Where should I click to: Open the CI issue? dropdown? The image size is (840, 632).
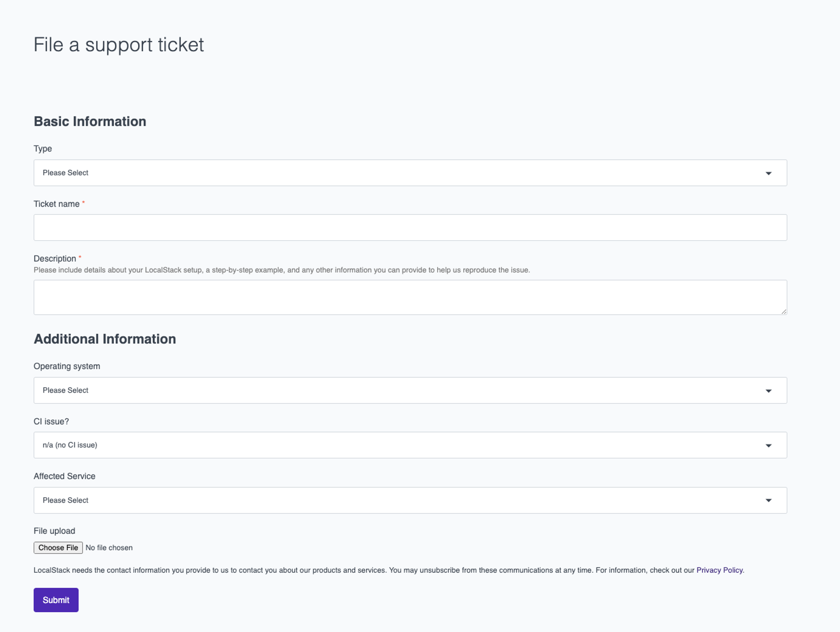pos(410,445)
